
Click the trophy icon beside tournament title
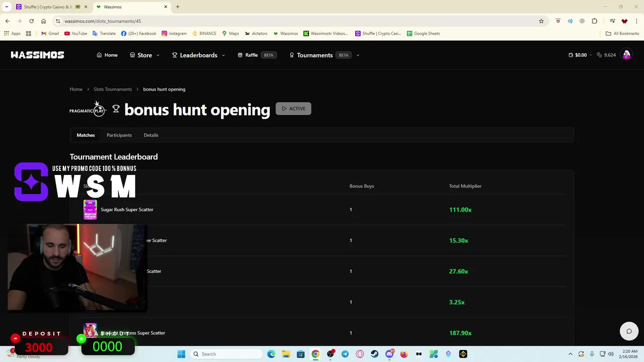point(116,109)
